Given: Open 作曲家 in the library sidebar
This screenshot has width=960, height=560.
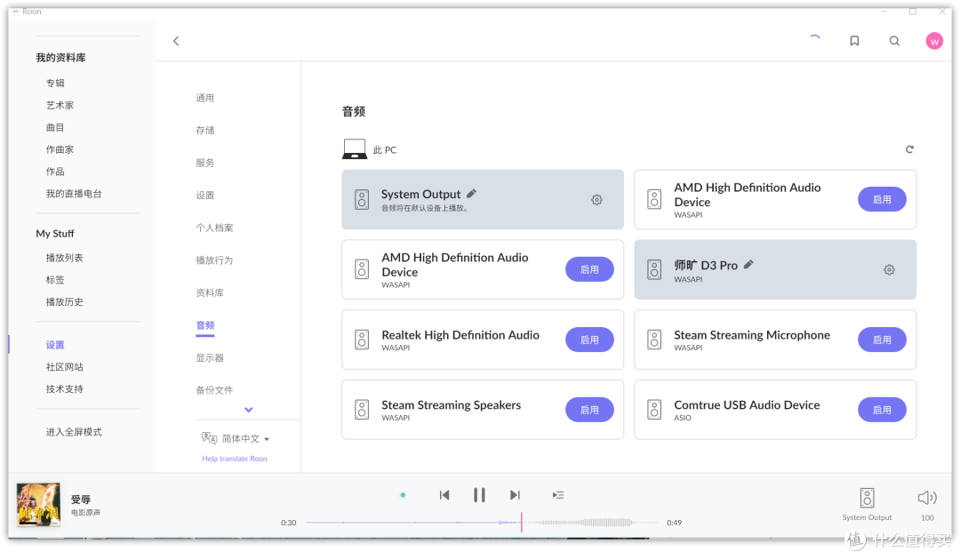Looking at the screenshot, I should (60, 149).
